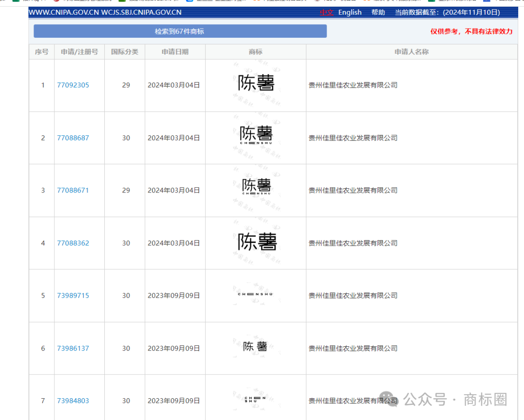Select serial number 5 cell

coord(43,296)
